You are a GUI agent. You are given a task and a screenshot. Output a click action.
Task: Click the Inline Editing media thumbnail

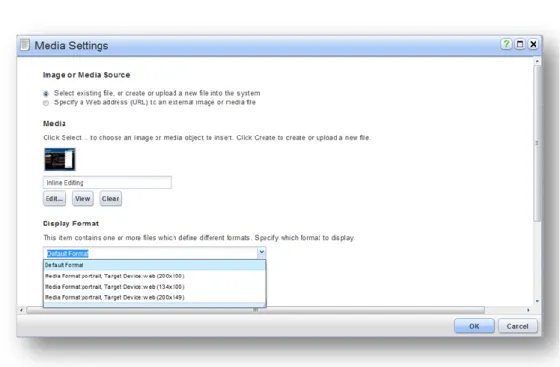(x=60, y=159)
